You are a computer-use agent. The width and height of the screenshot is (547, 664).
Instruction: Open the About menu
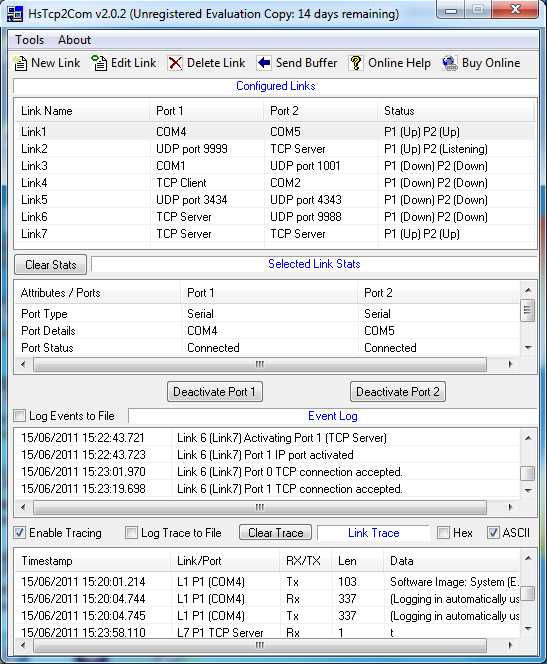[75, 40]
